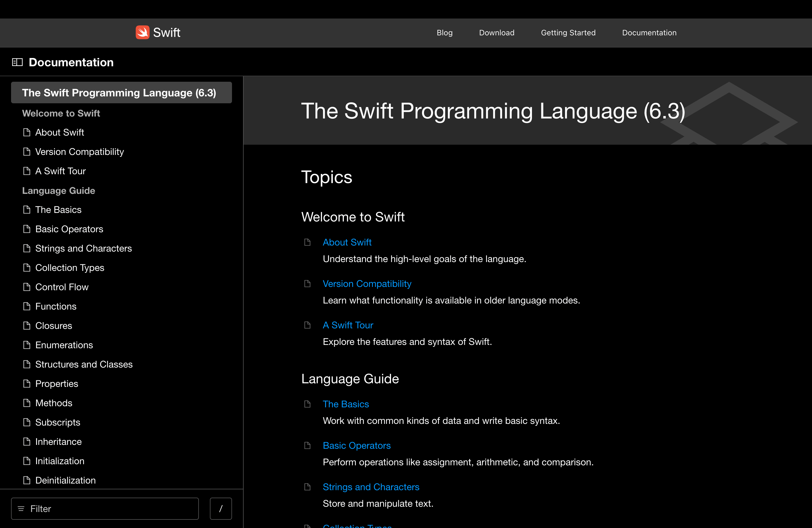Click the page icon next to Version Compatibility topic

pyautogui.click(x=307, y=283)
